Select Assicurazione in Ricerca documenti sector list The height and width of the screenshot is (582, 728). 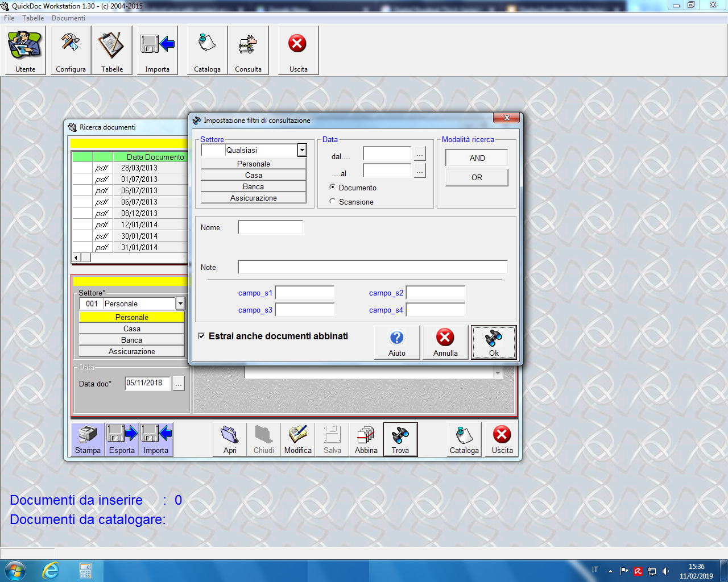132,351
